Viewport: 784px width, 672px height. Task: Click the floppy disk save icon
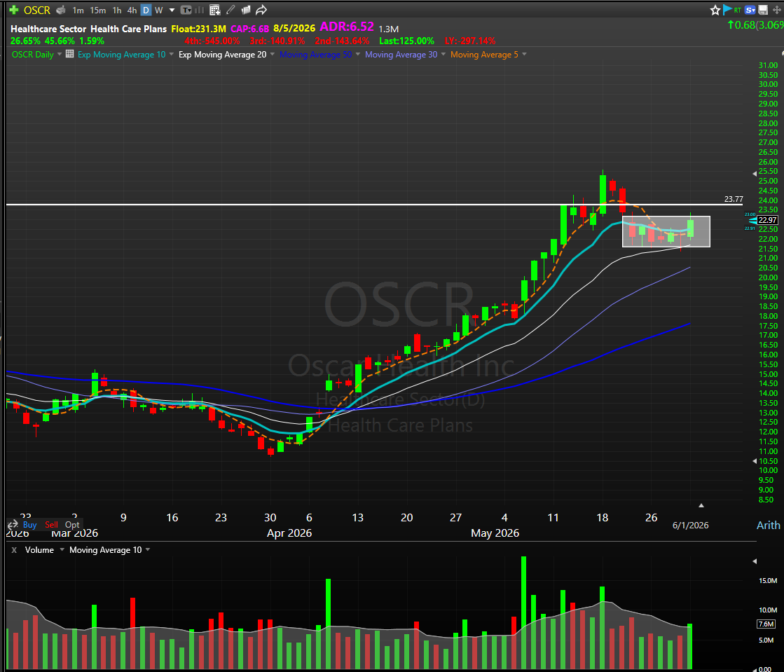(x=763, y=10)
